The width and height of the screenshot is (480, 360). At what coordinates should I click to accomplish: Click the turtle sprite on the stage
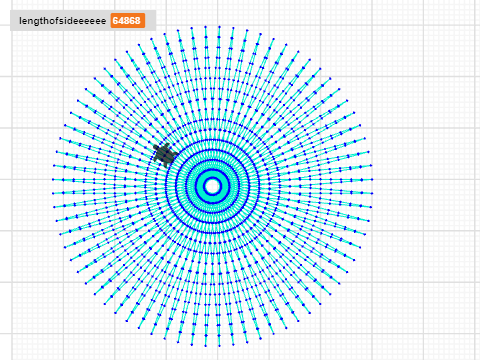(165, 154)
